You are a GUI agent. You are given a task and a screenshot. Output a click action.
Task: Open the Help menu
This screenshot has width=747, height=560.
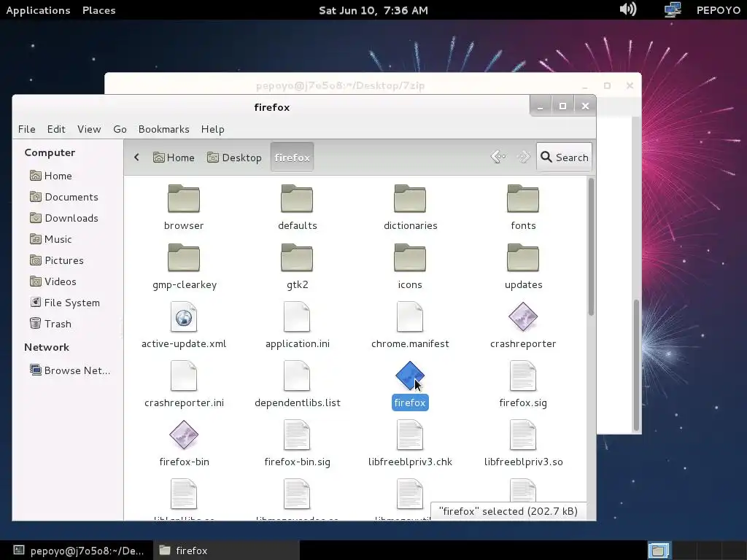pyautogui.click(x=212, y=129)
